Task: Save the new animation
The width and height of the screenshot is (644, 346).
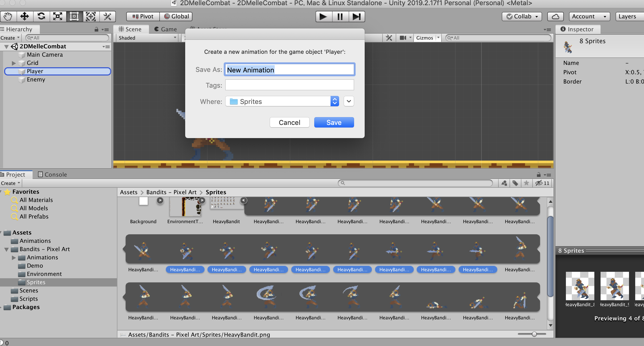Action: click(334, 122)
